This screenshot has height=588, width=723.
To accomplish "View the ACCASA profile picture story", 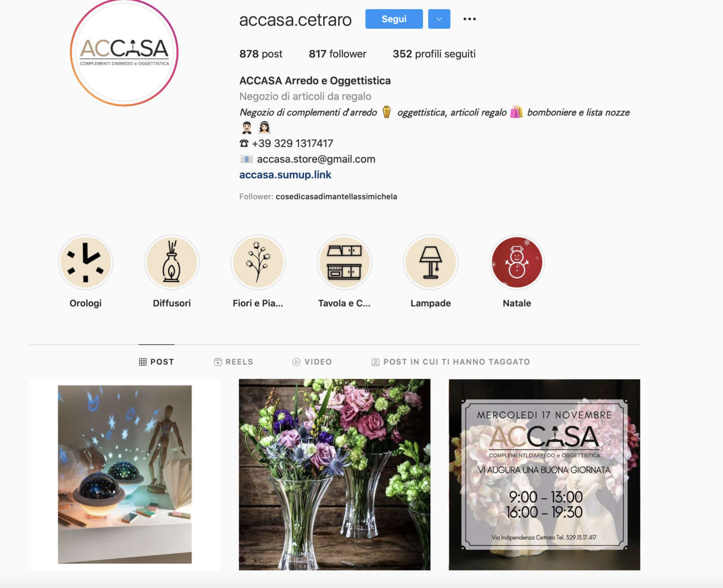I will point(124,52).
